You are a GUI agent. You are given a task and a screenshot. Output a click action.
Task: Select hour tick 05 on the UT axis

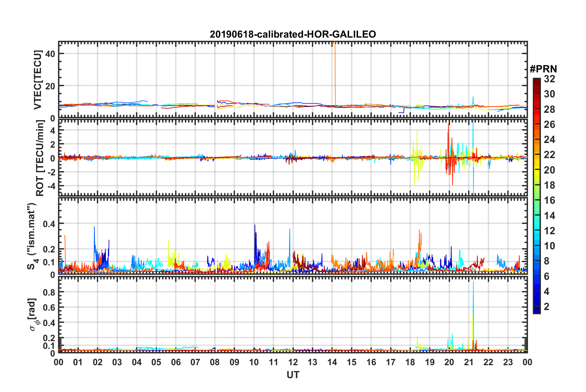coord(156,362)
